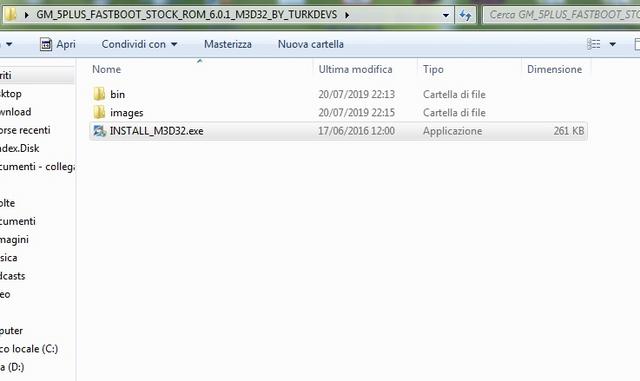Click the search field Cerca GM_5PLUS
The width and height of the screenshot is (640, 381).
(x=562, y=15)
